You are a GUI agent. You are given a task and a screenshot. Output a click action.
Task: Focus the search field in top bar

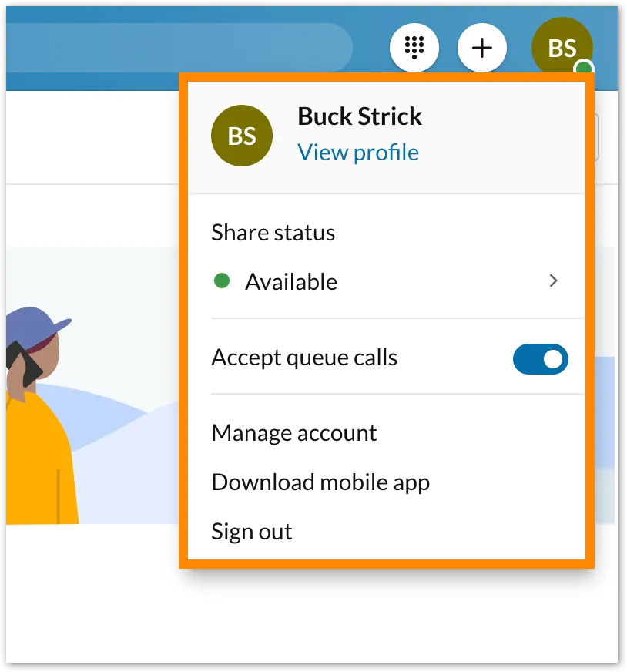pyautogui.click(x=177, y=48)
